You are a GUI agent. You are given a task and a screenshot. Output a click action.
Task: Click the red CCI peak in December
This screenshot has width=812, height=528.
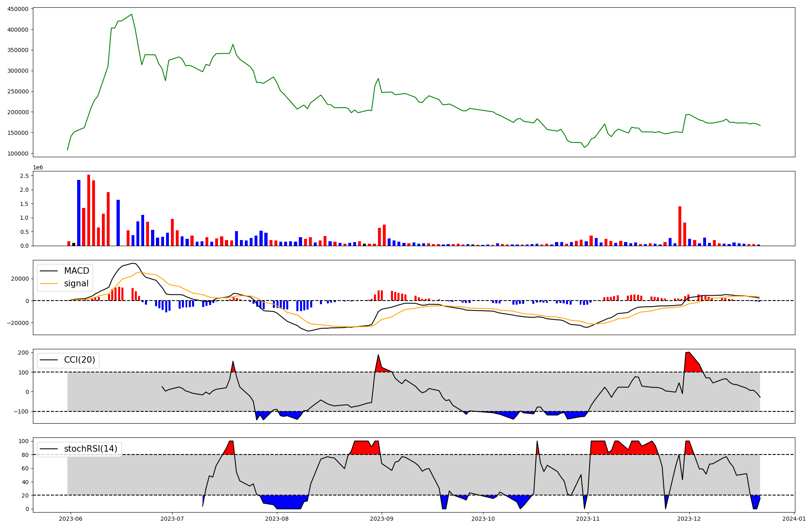point(689,359)
